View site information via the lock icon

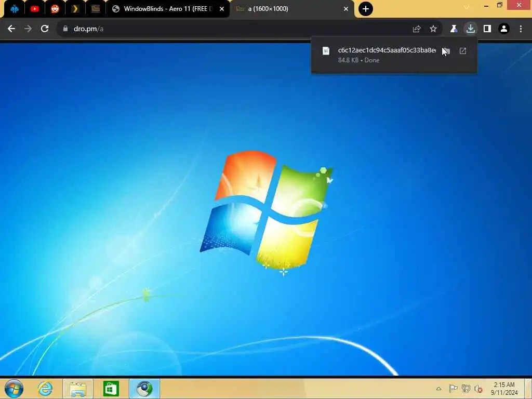tap(65, 29)
